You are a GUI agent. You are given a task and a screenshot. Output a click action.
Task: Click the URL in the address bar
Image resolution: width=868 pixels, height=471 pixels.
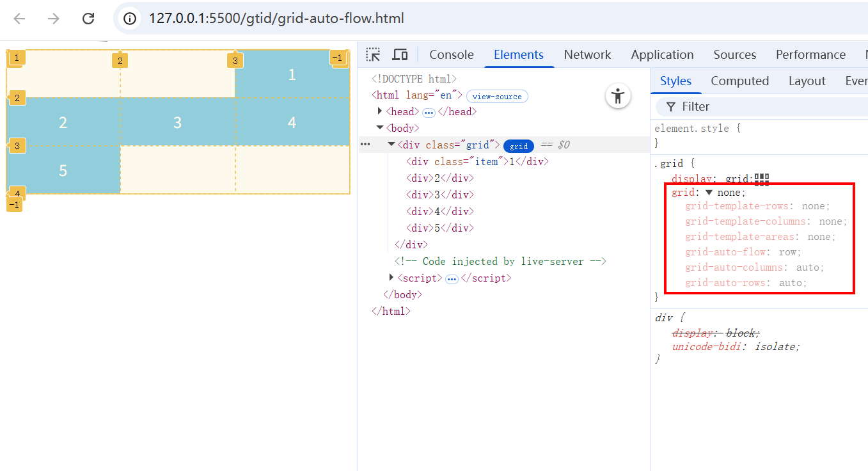[276, 19]
